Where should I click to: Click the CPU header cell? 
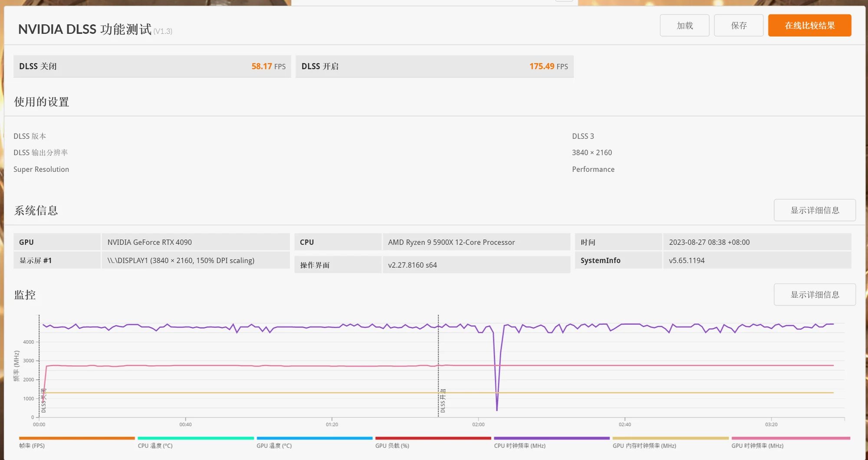tap(338, 242)
